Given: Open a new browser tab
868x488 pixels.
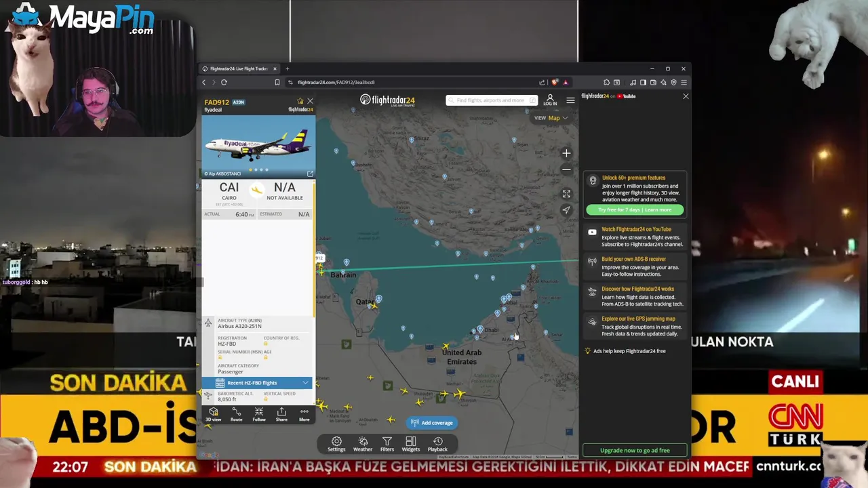Looking at the screenshot, I should point(287,68).
